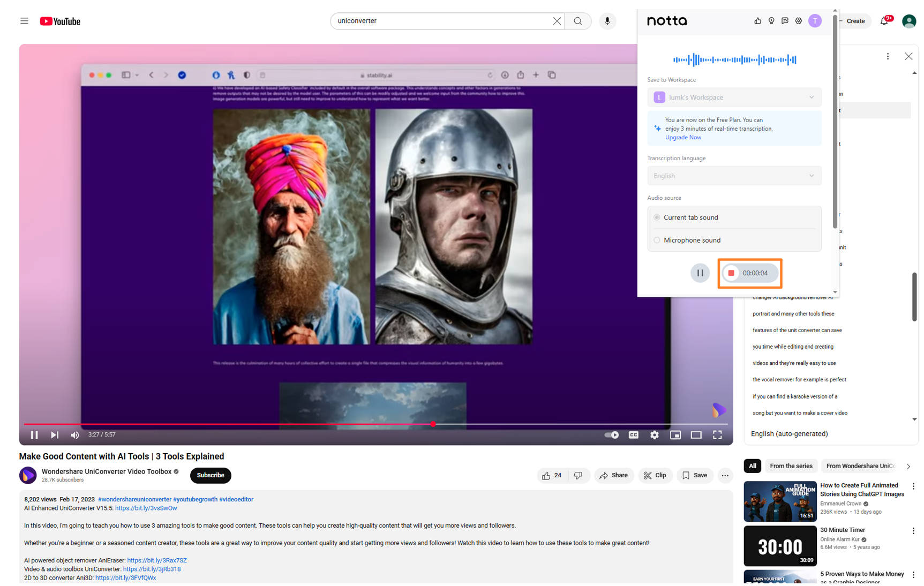Switch to theater mode
The height and width of the screenshot is (586, 924).
point(696,435)
